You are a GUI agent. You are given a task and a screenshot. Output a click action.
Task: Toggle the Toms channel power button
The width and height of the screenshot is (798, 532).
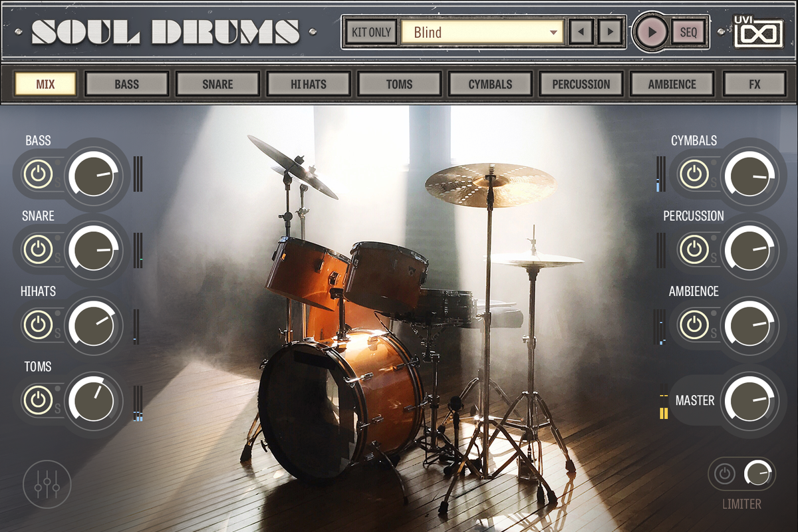(38, 400)
